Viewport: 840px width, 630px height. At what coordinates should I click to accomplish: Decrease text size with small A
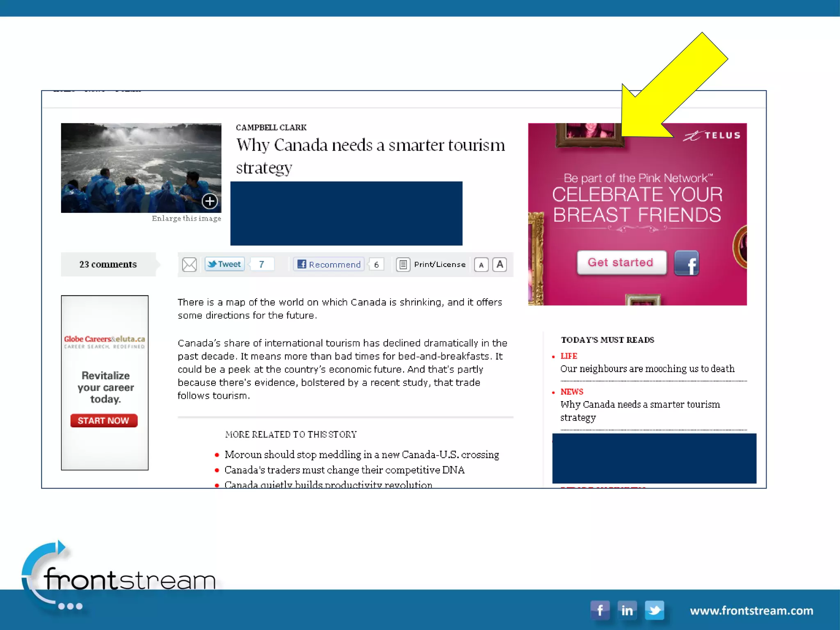click(x=481, y=265)
